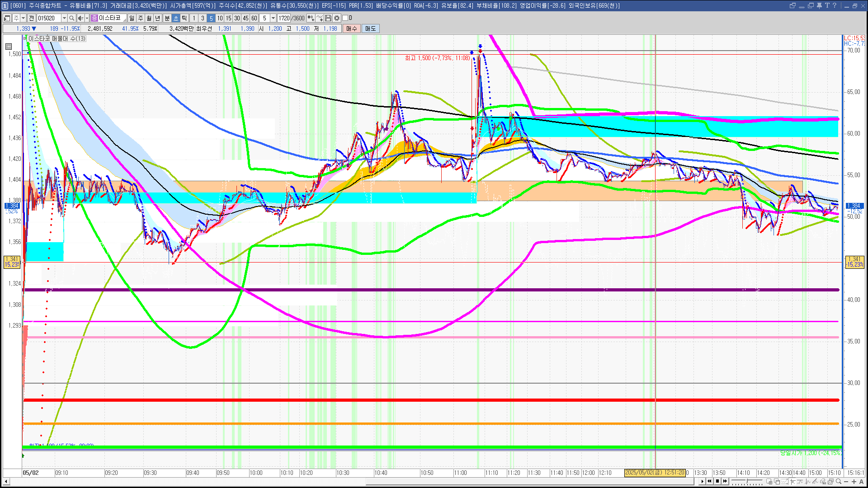Click the 매수 buy button
This screenshot has height=488, width=868.
click(x=351, y=28)
